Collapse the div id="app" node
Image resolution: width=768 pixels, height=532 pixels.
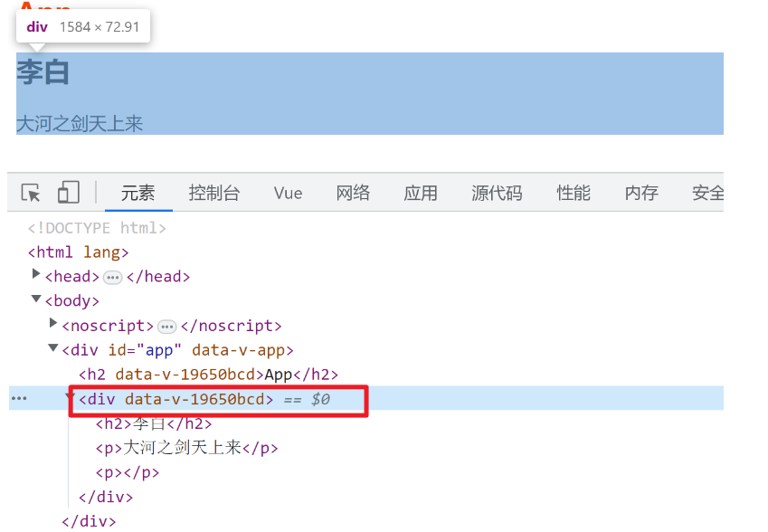(x=52, y=347)
